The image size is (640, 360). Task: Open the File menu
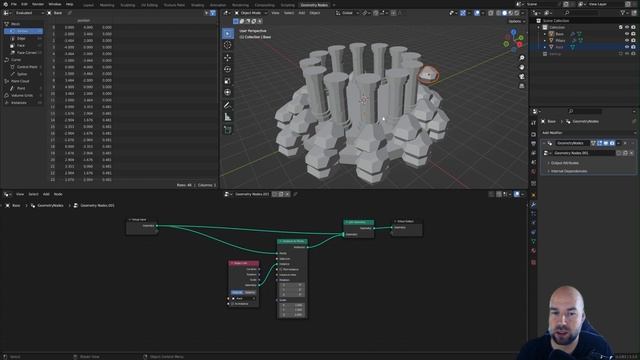tap(14, 4)
